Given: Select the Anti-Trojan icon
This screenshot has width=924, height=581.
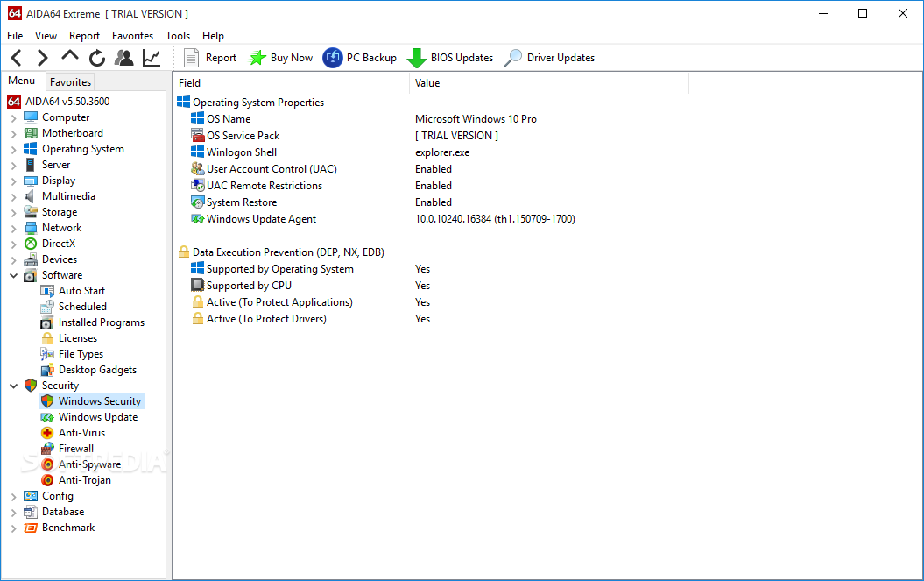Looking at the screenshot, I should point(47,480).
